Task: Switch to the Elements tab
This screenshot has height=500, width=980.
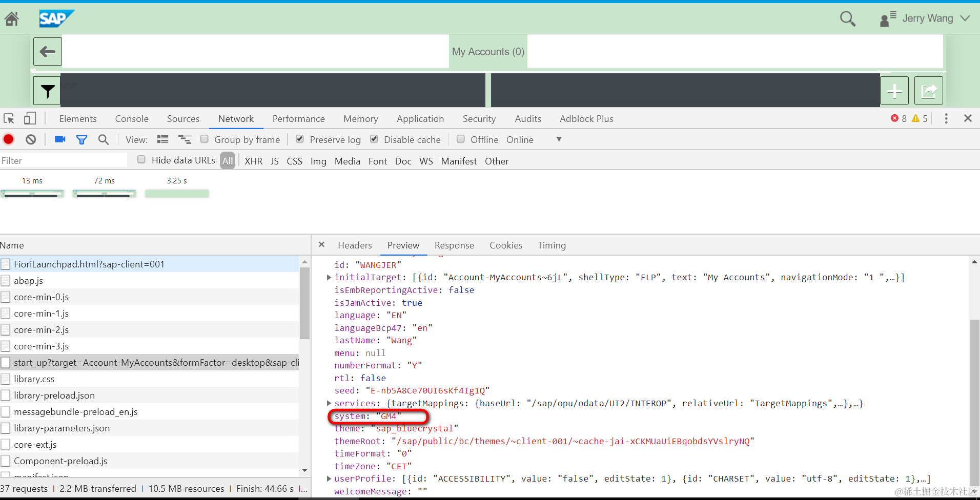Action: coord(78,119)
